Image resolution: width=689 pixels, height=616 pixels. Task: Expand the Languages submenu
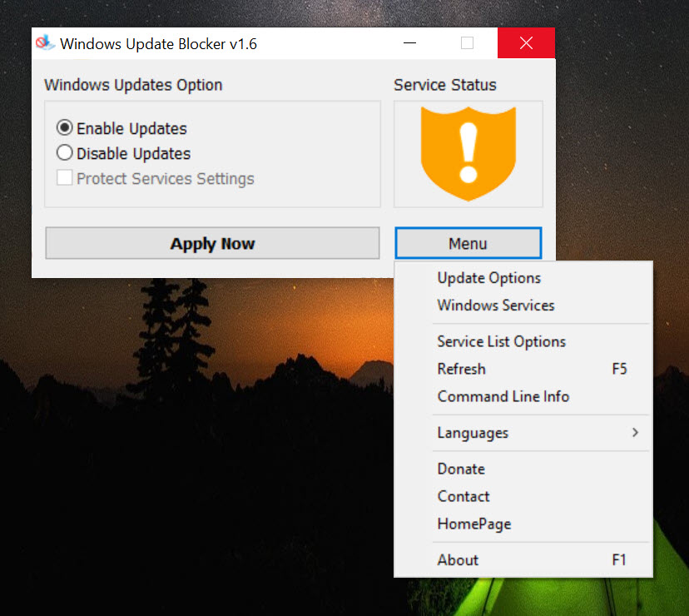523,433
